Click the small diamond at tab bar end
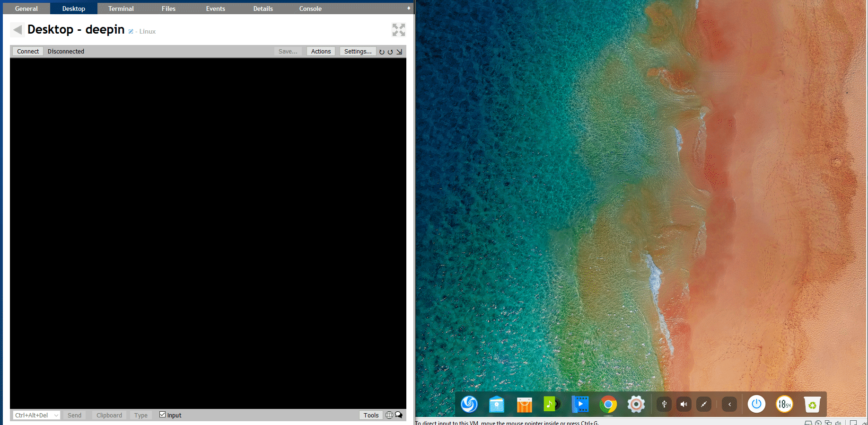Screen dimensions: 868x425 point(409,8)
